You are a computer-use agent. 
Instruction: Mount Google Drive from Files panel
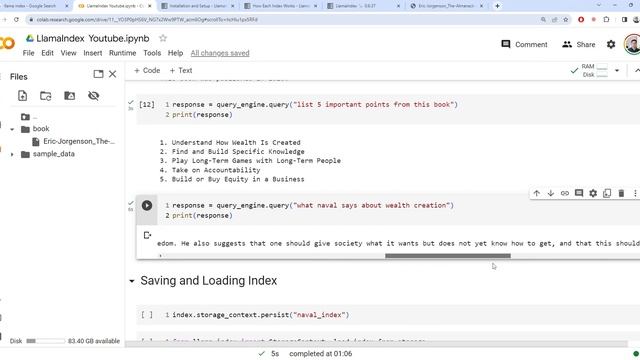click(x=69, y=96)
